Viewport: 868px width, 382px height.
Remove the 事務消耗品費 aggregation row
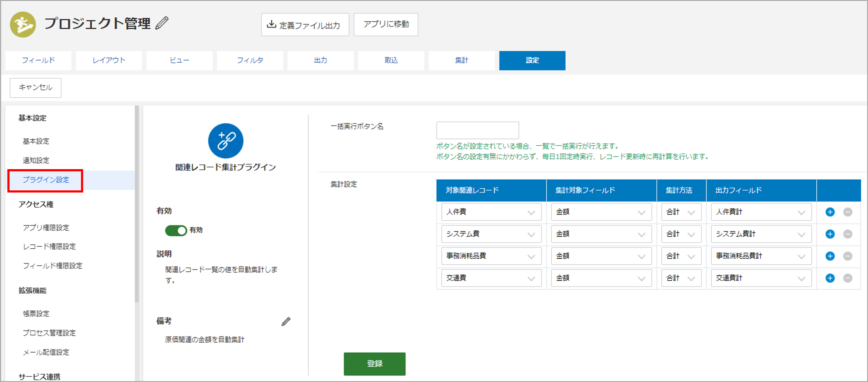click(848, 256)
